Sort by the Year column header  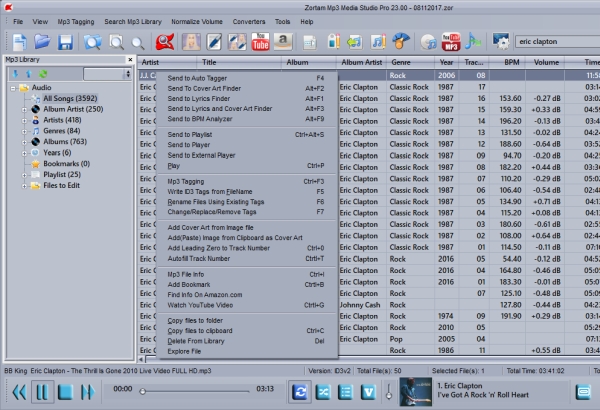click(446, 62)
